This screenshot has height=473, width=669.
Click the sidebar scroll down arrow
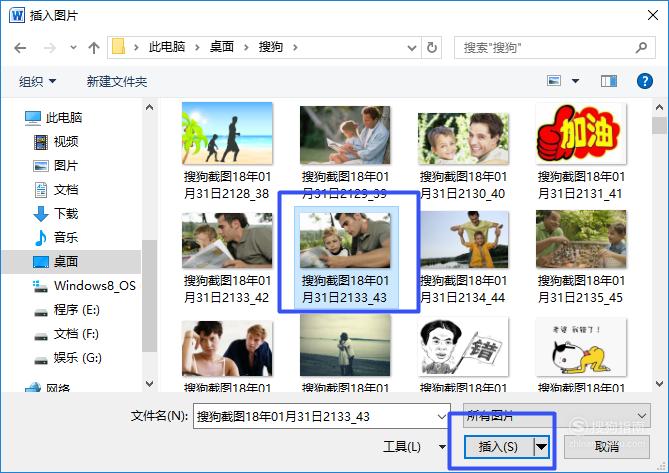[149, 383]
